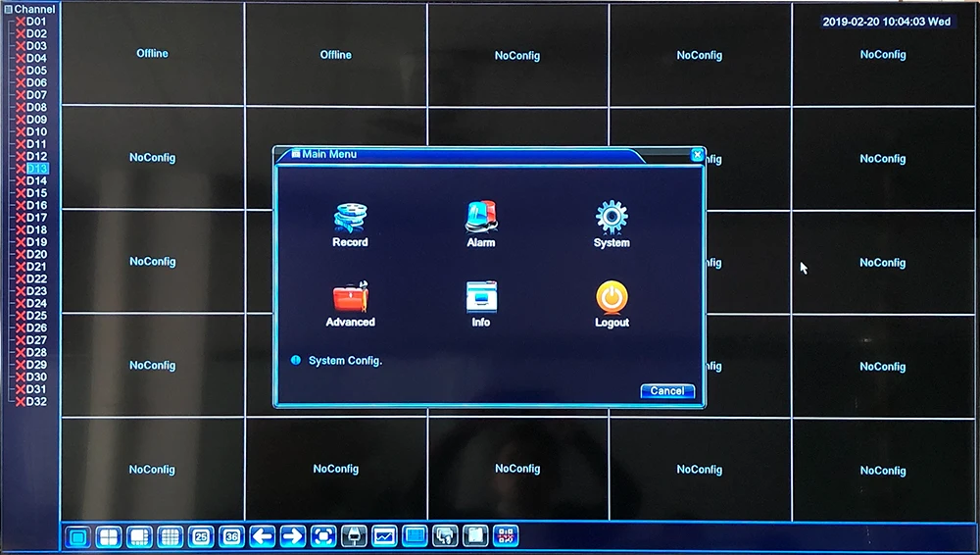Click the Logout power icon
The height and width of the screenshot is (555, 980).
click(612, 298)
